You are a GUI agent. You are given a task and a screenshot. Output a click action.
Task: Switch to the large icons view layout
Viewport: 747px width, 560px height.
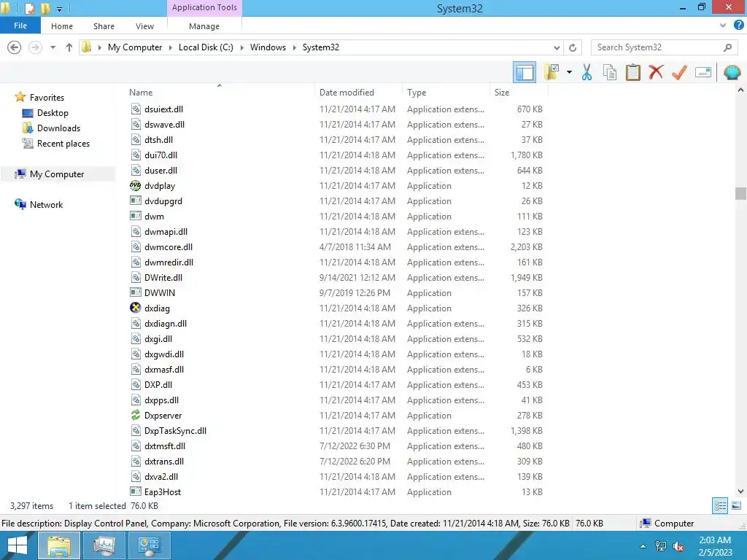736,506
